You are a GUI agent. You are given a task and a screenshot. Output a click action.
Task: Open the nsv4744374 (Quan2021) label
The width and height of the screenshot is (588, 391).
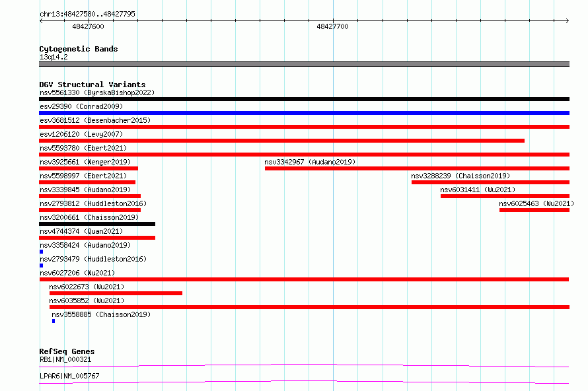[81, 231]
